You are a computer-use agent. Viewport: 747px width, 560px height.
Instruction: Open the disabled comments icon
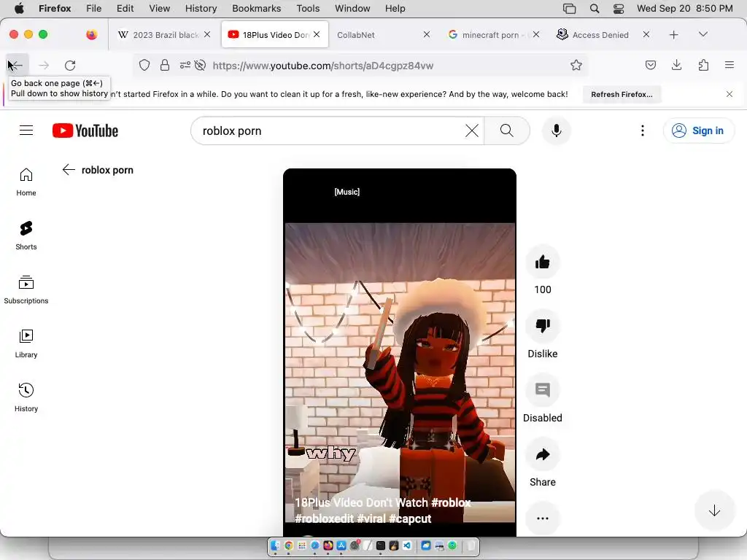point(542,390)
